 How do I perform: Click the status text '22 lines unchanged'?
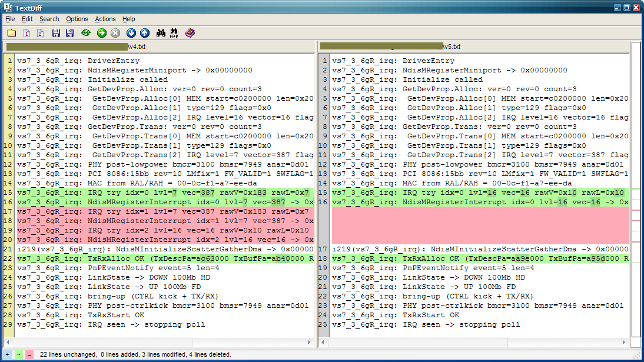[x=68, y=354]
